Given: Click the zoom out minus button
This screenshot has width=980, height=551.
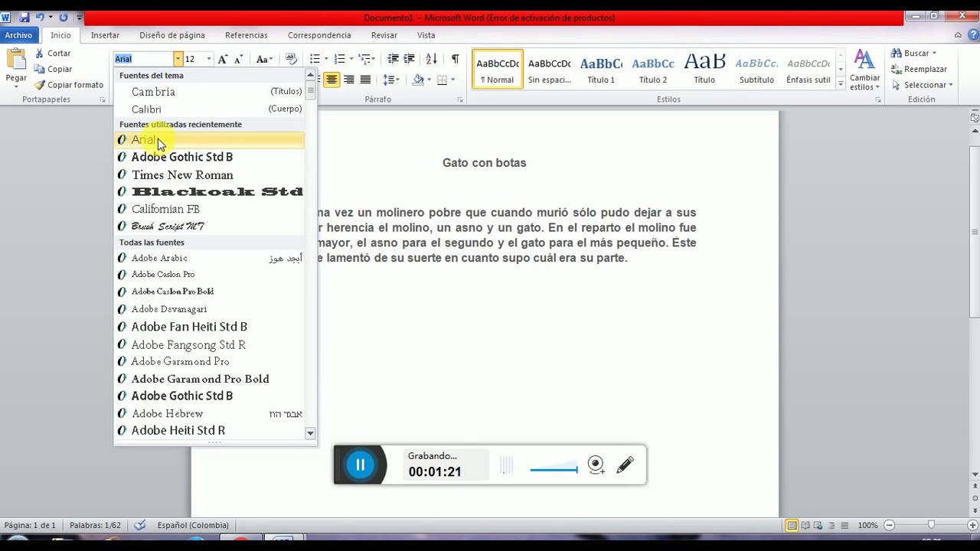Looking at the screenshot, I should click(x=889, y=525).
